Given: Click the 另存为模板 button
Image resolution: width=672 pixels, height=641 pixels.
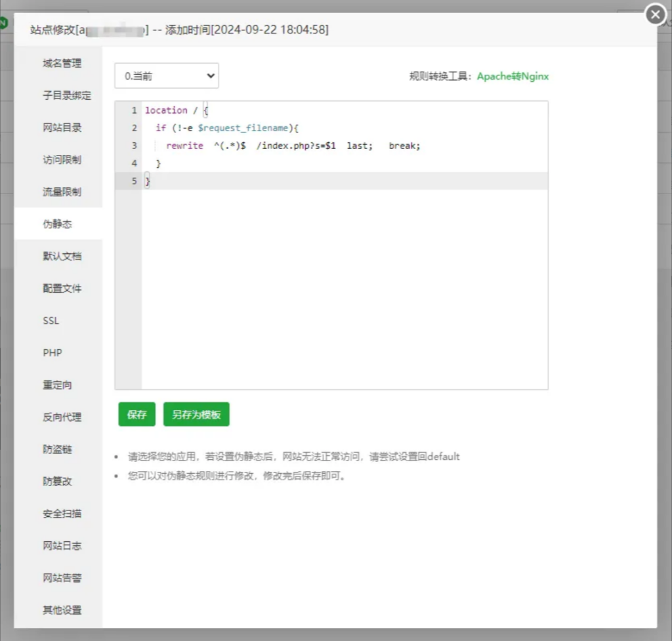Looking at the screenshot, I should (x=196, y=415).
